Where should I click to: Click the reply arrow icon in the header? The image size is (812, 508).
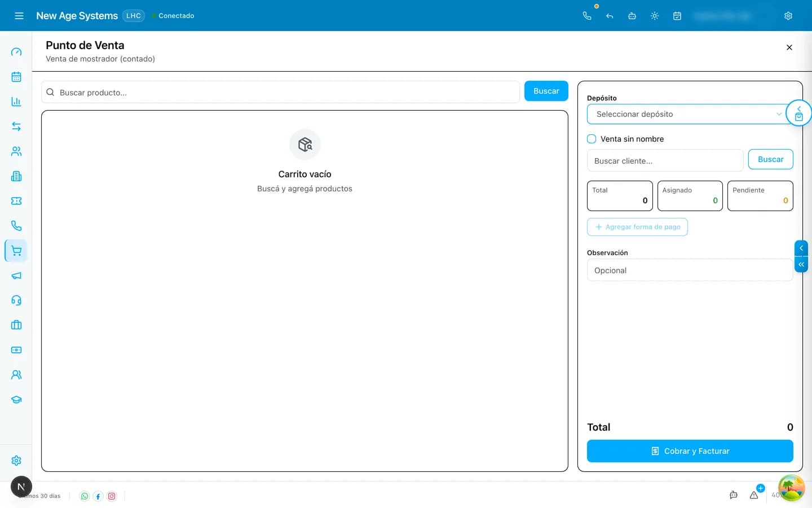click(x=610, y=16)
